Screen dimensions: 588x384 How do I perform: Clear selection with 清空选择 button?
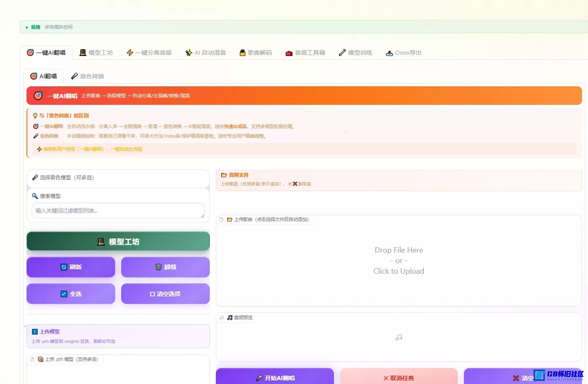click(x=165, y=294)
